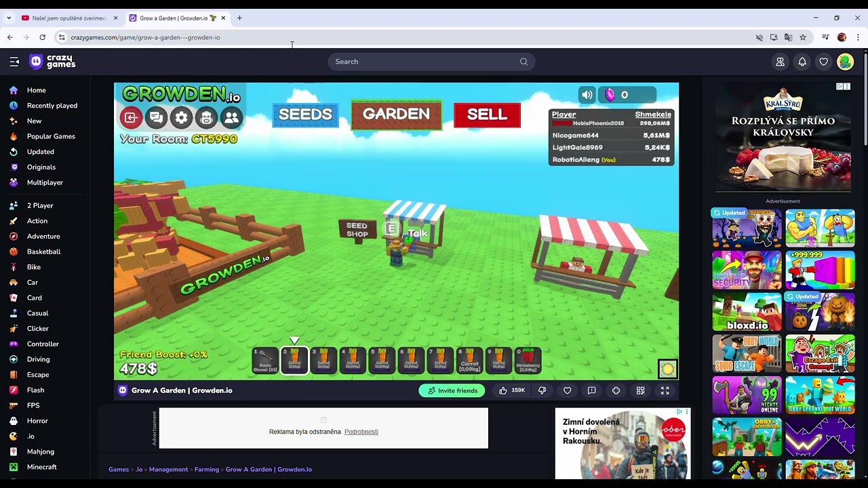Open the in-game friends icon
This screenshot has width=868, height=488.
(231, 118)
